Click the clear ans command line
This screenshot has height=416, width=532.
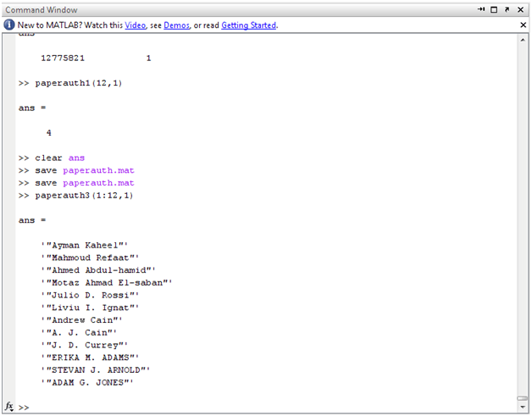(59, 158)
